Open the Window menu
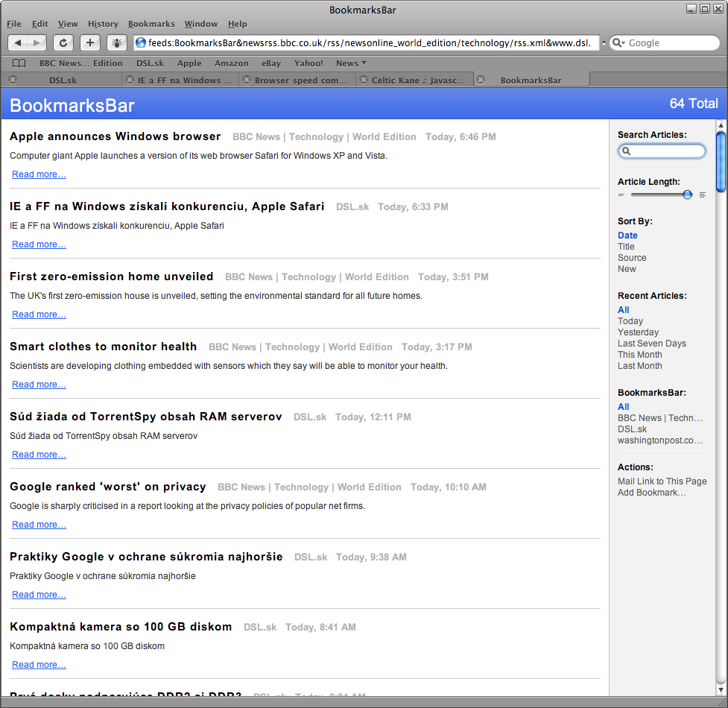728x708 pixels. [x=201, y=24]
